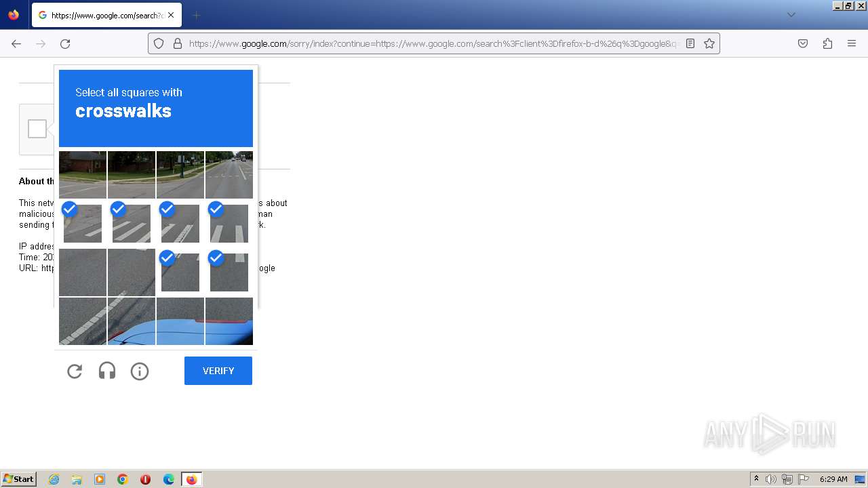Show site security padlock info
868x488 pixels.
click(178, 43)
